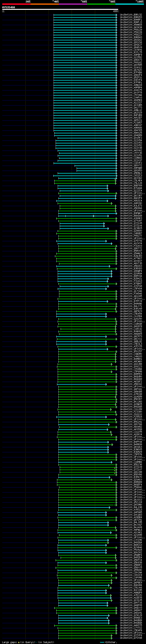Click label UniRef100_B3TLT5
This screenshot has height=644, width=146.
click(x=131, y=52)
